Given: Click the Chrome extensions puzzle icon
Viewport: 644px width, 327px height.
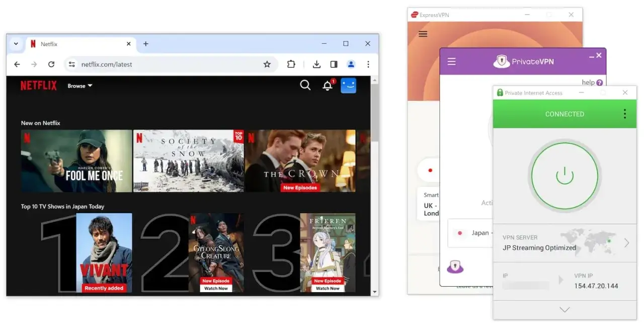Looking at the screenshot, I should (x=291, y=64).
